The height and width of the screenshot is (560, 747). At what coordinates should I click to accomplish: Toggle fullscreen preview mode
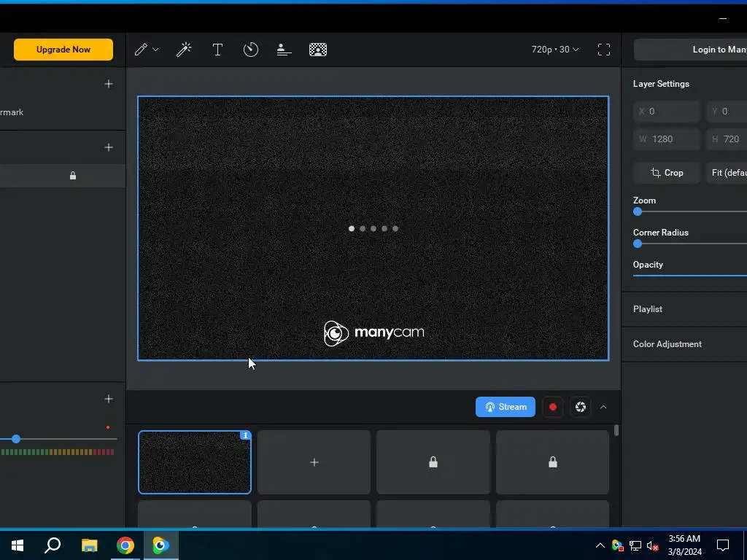tap(604, 50)
